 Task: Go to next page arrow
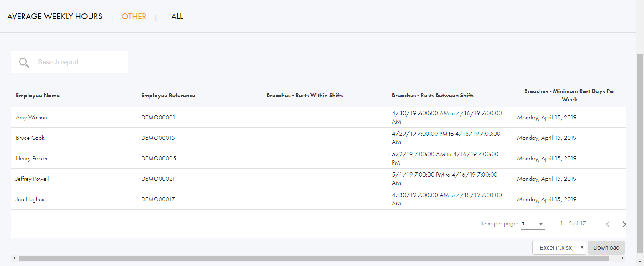(624, 224)
